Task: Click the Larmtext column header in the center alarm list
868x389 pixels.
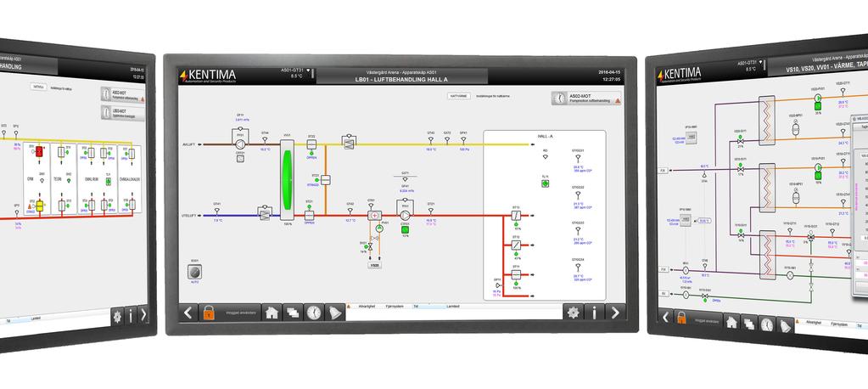Action: click(x=453, y=306)
